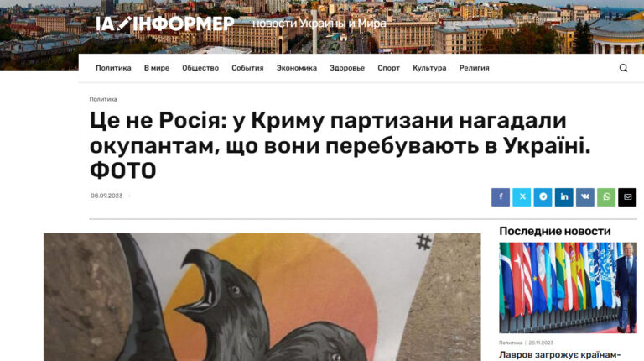Share the article on Facebook
The width and height of the screenshot is (644, 361).
501,197
